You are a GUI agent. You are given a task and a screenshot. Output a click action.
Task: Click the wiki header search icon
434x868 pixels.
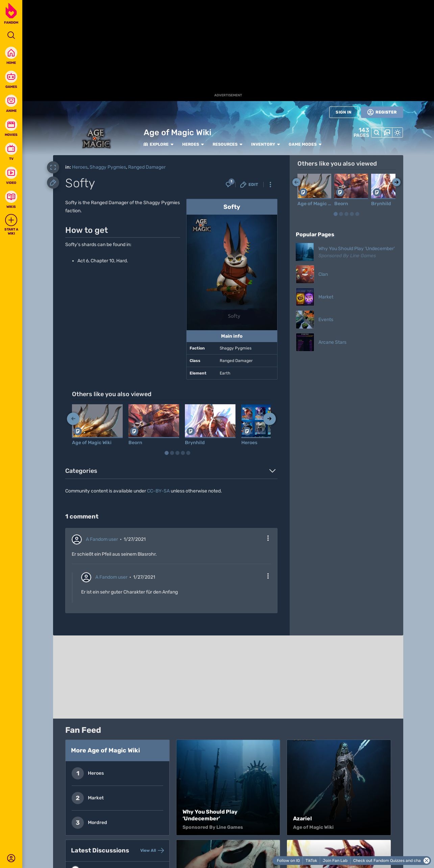point(376,132)
